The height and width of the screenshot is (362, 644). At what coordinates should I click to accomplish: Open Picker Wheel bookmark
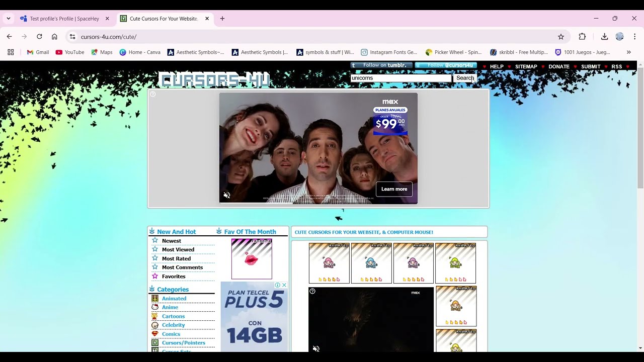453,52
